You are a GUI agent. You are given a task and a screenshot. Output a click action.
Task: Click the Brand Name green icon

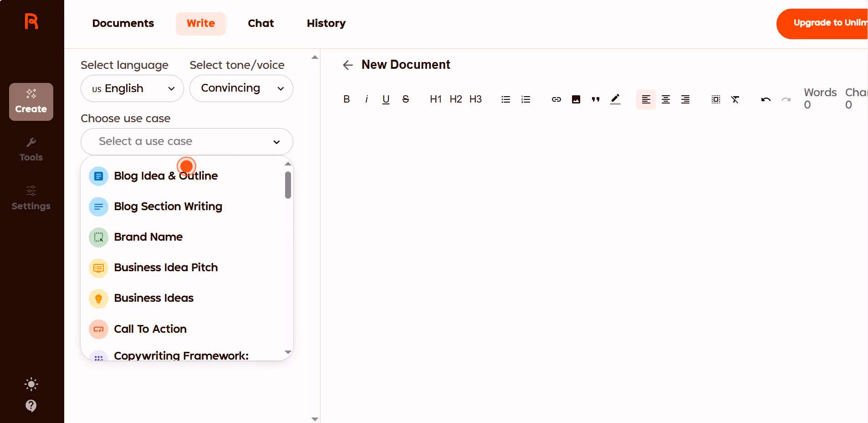click(98, 237)
